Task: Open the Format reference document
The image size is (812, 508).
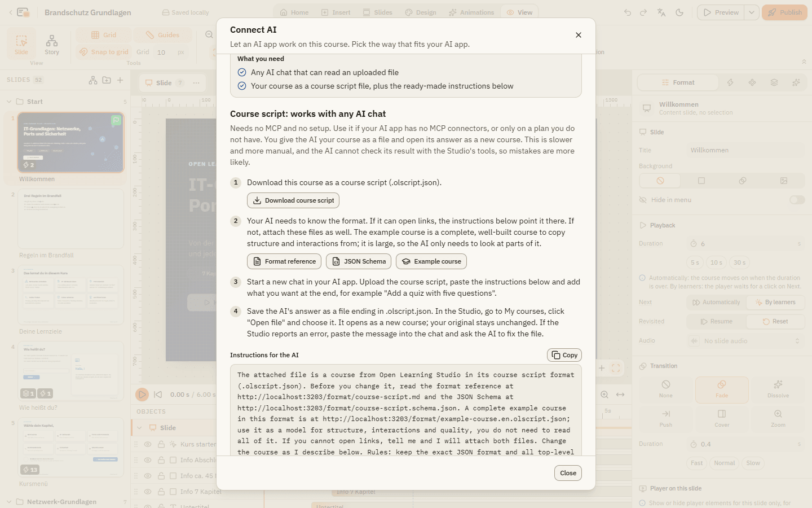Action: click(x=284, y=261)
